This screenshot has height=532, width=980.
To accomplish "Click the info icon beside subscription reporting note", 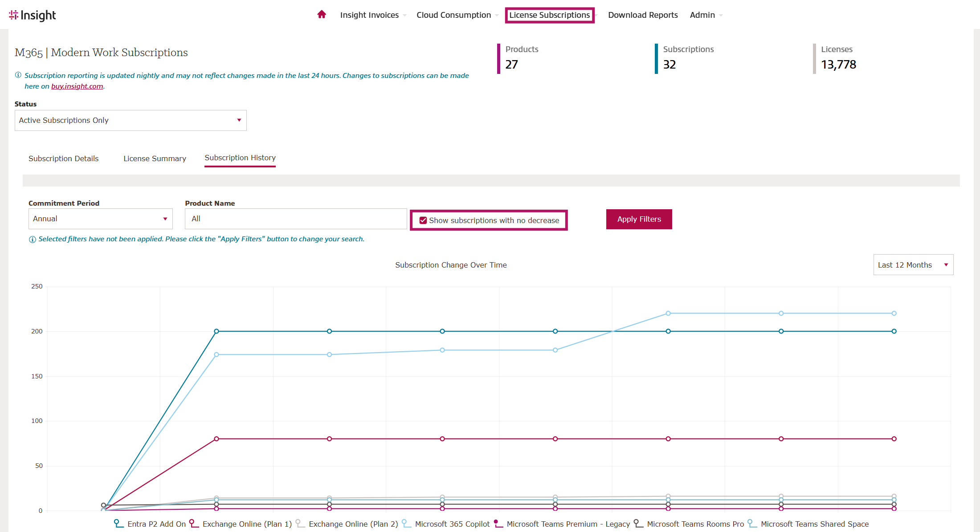I will click(18, 75).
